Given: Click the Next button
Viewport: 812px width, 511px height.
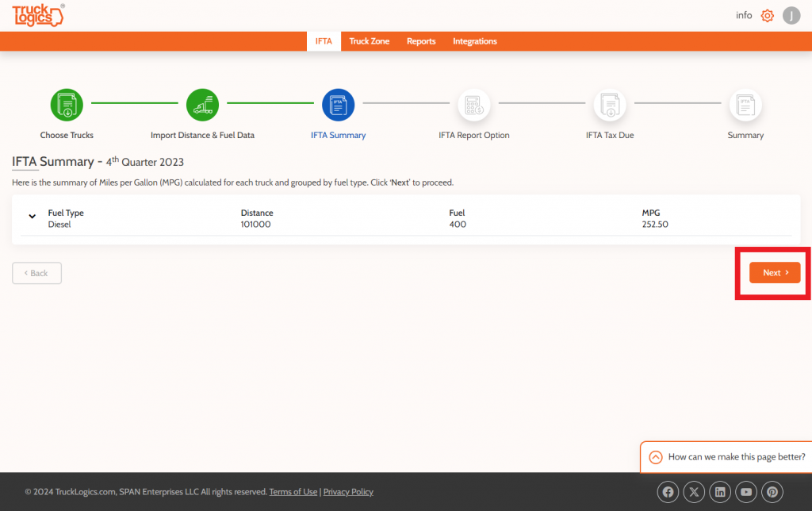Looking at the screenshot, I should point(775,273).
